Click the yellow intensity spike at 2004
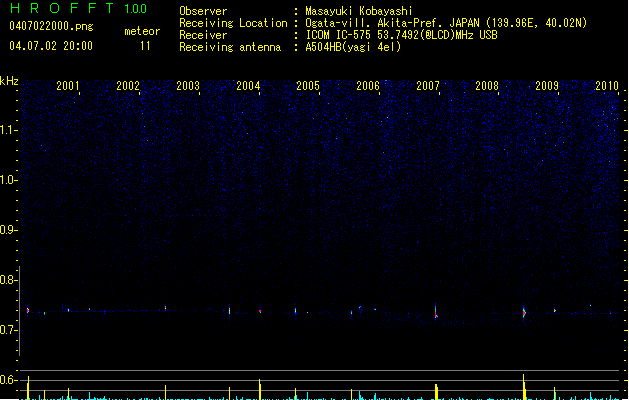 tap(260, 389)
